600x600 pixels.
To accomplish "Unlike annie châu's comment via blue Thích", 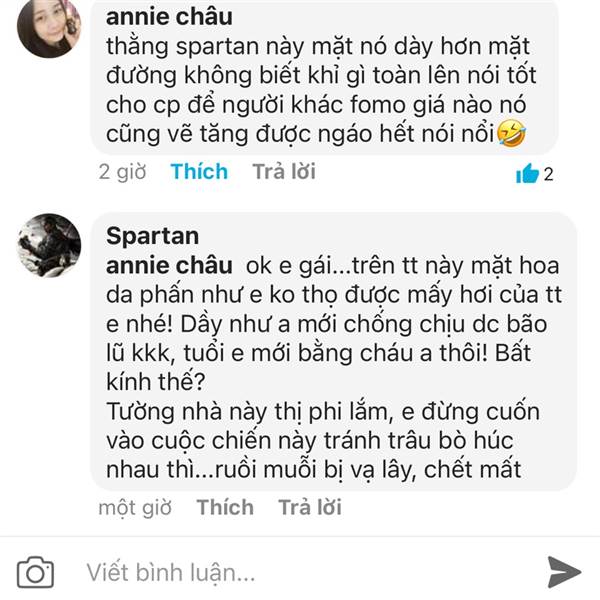I will (199, 171).
